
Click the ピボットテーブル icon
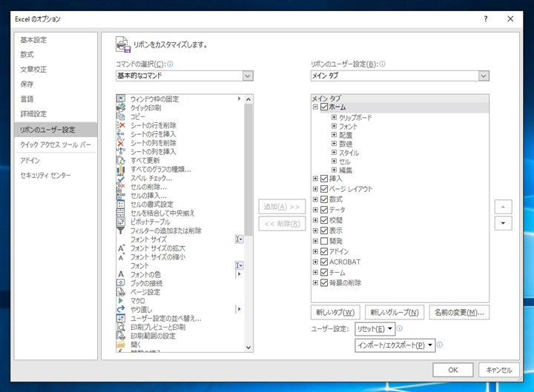(x=121, y=222)
